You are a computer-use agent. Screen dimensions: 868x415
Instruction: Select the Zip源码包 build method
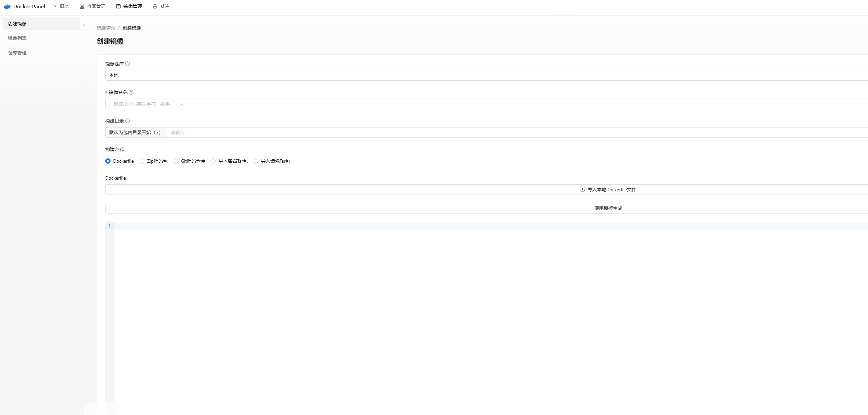pos(142,161)
